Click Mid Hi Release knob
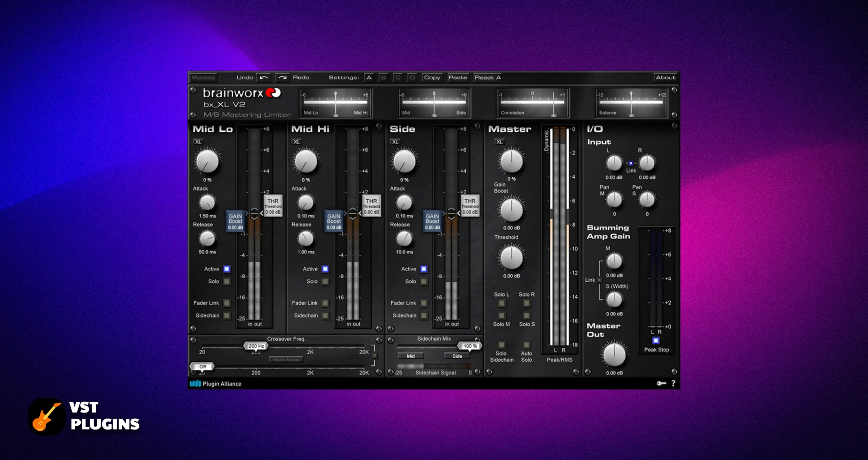868x460 pixels. (306, 239)
